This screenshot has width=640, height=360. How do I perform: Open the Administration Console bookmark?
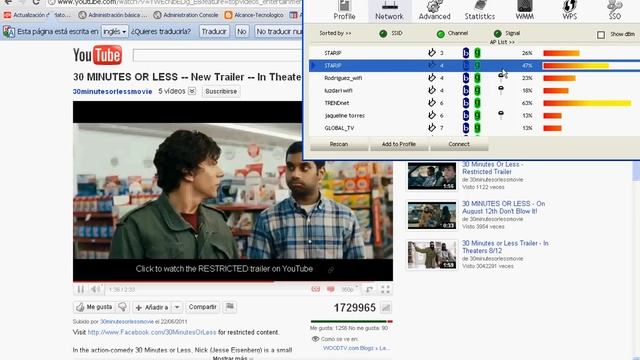pos(186,15)
